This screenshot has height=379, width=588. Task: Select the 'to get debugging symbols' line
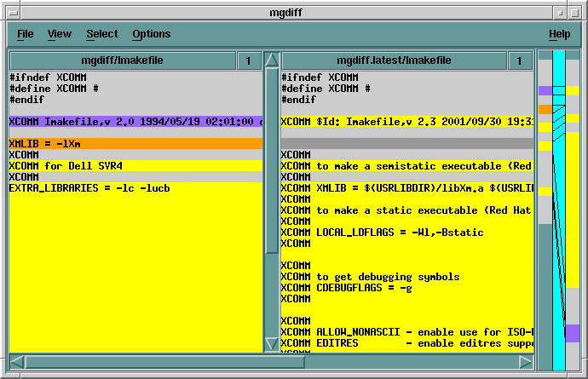pyautogui.click(x=407, y=276)
